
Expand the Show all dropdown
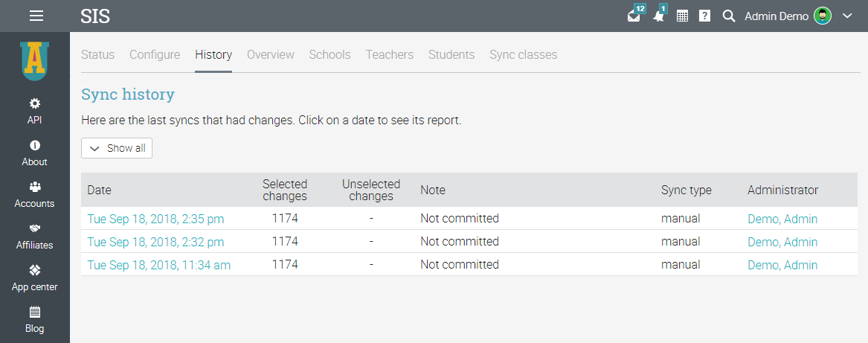click(x=117, y=148)
